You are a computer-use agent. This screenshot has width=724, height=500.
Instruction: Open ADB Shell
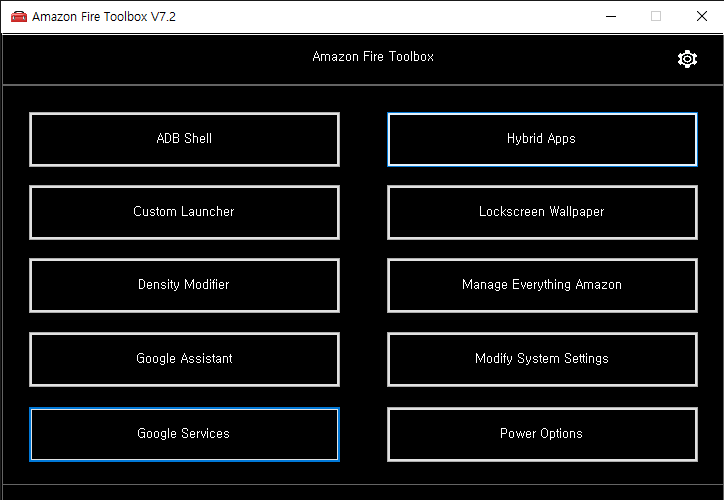[x=184, y=139]
